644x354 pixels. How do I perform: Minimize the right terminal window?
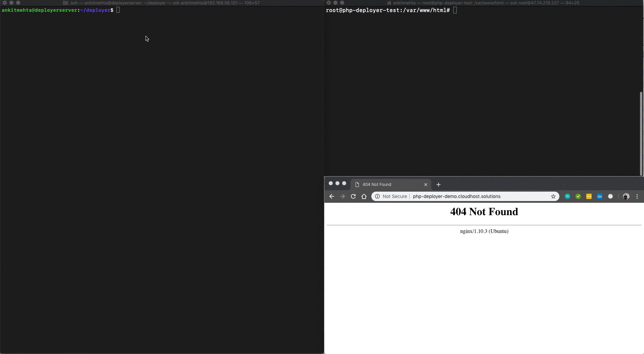(x=335, y=3)
